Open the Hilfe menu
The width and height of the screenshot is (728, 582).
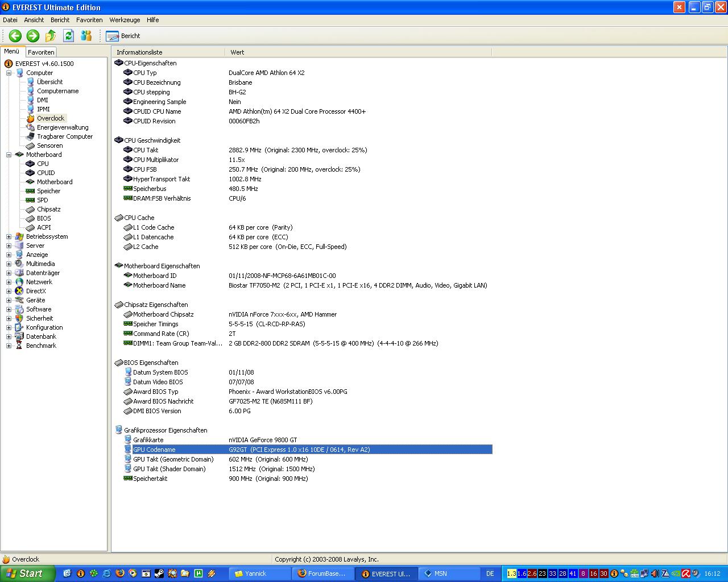click(152, 20)
